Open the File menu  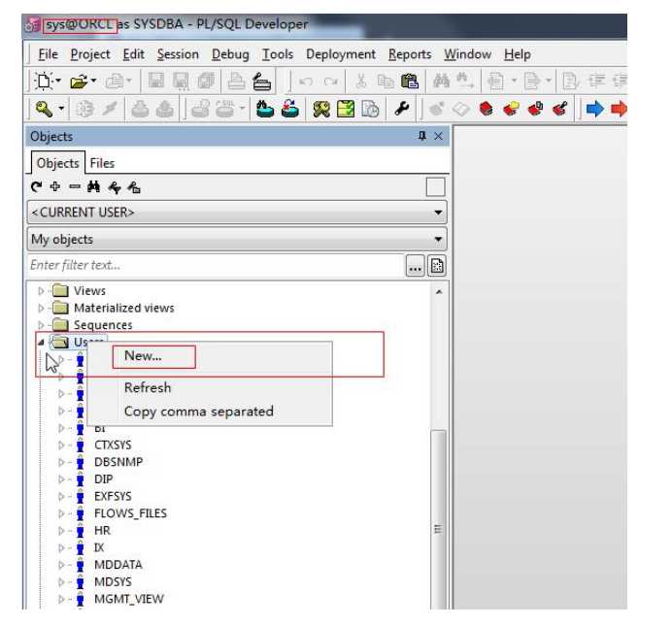click(x=48, y=54)
